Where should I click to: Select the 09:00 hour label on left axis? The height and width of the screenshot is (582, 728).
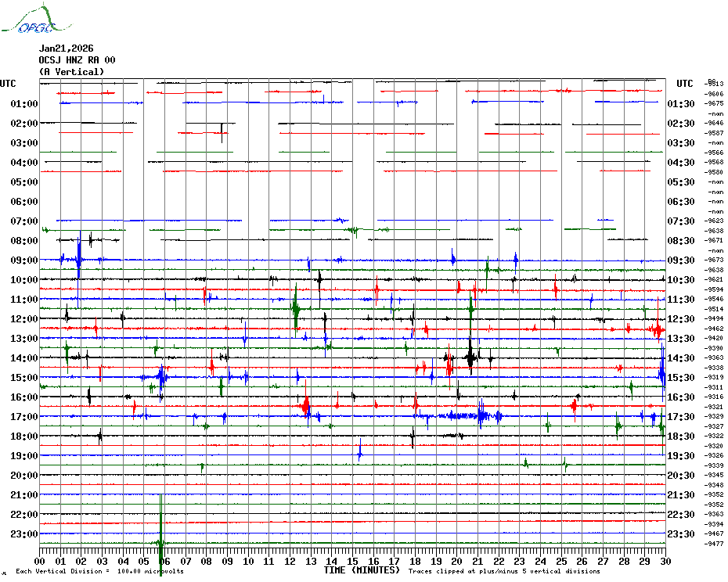tap(25, 260)
